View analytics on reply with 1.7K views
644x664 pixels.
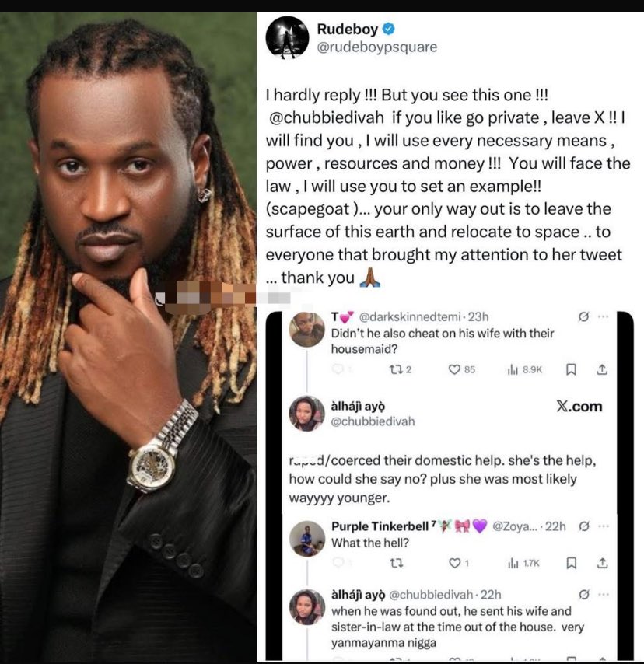(x=523, y=563)
